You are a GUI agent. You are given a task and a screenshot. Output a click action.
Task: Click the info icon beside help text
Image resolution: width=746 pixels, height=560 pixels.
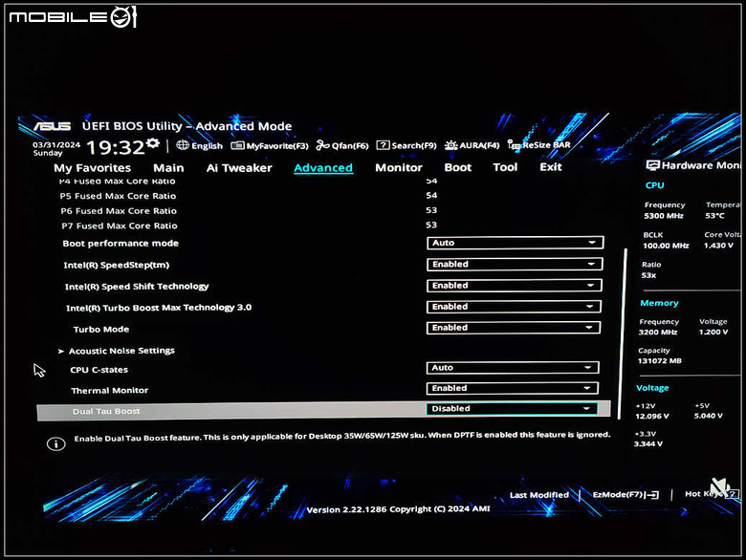pyautogui.click(x=56, y=444)
